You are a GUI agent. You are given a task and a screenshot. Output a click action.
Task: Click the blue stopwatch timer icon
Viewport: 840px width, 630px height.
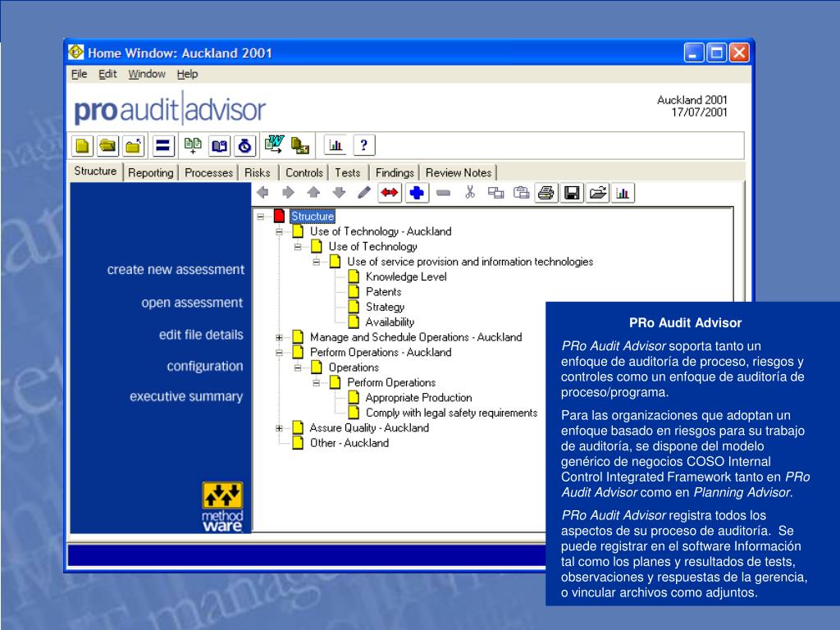(x=244, y=146)
